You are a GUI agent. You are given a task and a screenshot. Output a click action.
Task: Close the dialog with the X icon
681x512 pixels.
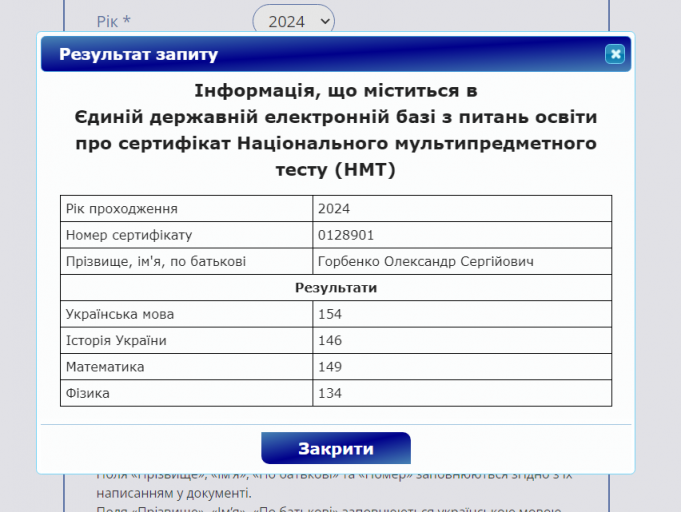coord(615,54)
